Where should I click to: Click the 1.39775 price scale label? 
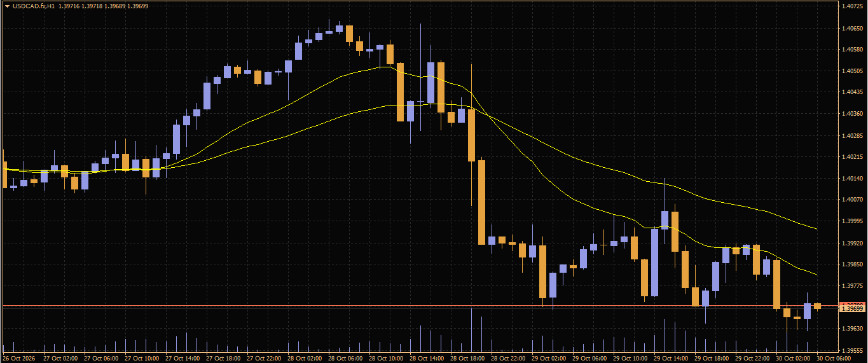(851, 285)
